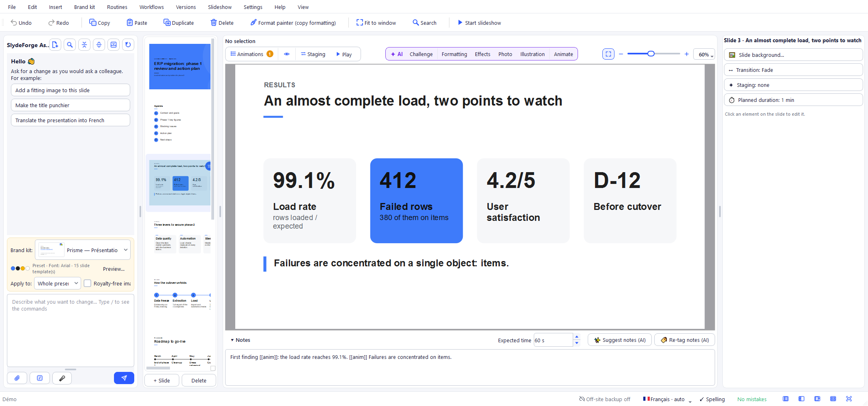Screen dimensions: 868x406
Task: Click the assistant message input field
Action: (x=71, y=330)
